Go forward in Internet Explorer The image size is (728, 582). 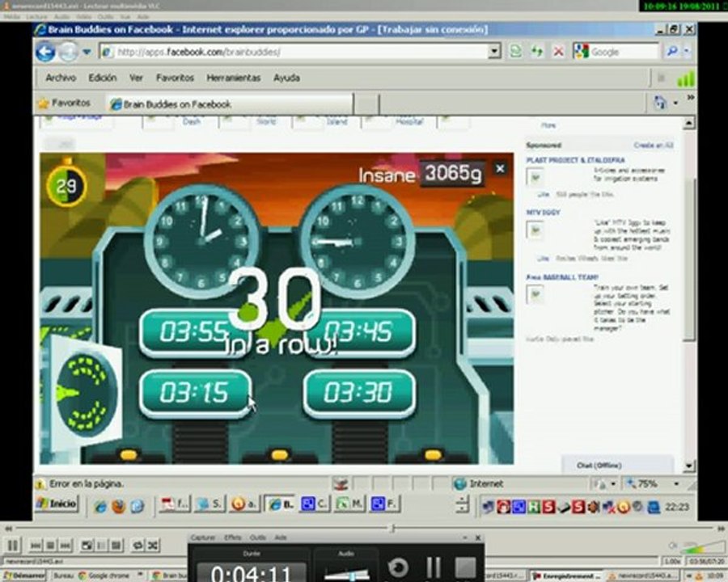[68, 52]
